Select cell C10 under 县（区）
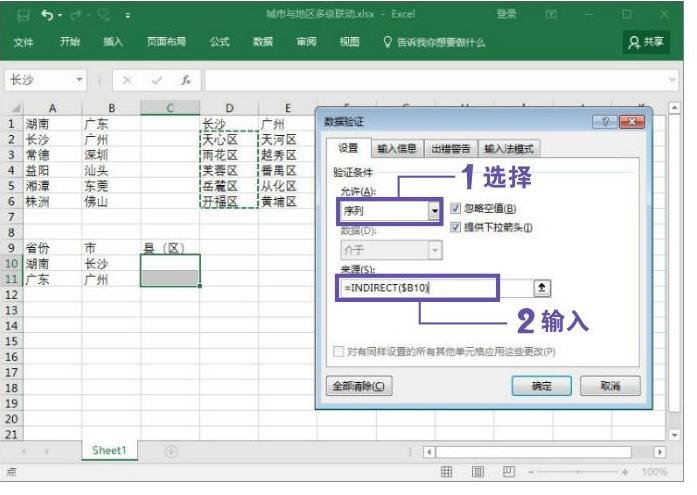Viewport: 697px width, 495px height. (x=170, y=263)
